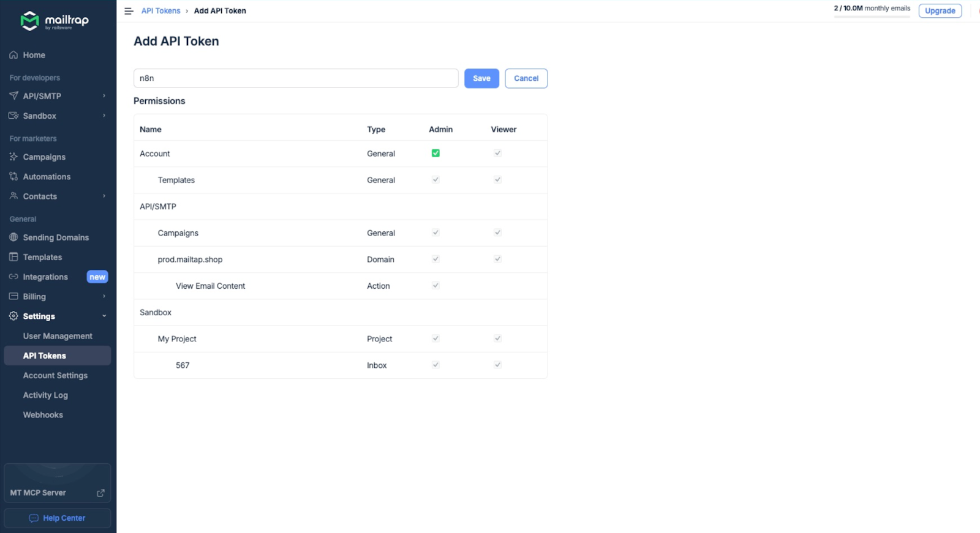Image resolution: width=980 pixels, height=533 pixels.
Task: Click the Automations icon in sidebar
Action: (x=13, y=177)
